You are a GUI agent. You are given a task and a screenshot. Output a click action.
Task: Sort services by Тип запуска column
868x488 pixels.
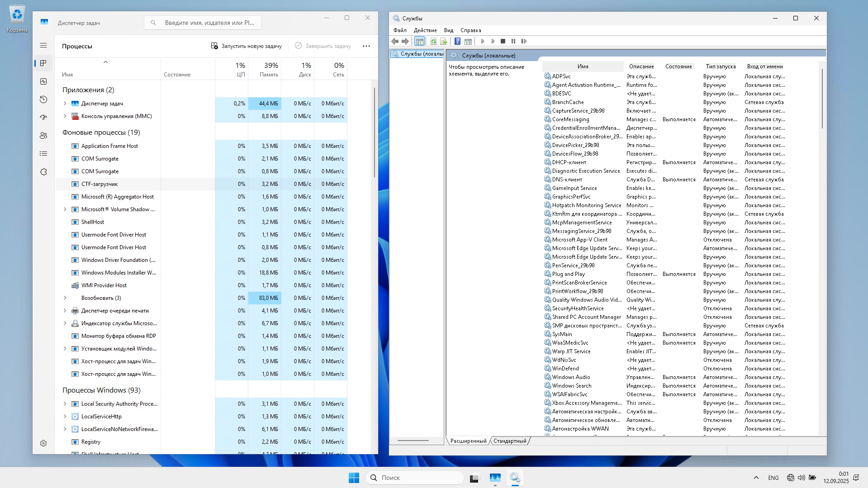721,66
